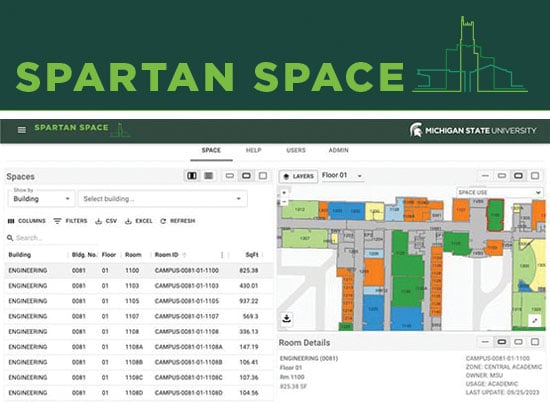Sort by Room column header
Screen dimensions: 550x410
pos(133,255)
